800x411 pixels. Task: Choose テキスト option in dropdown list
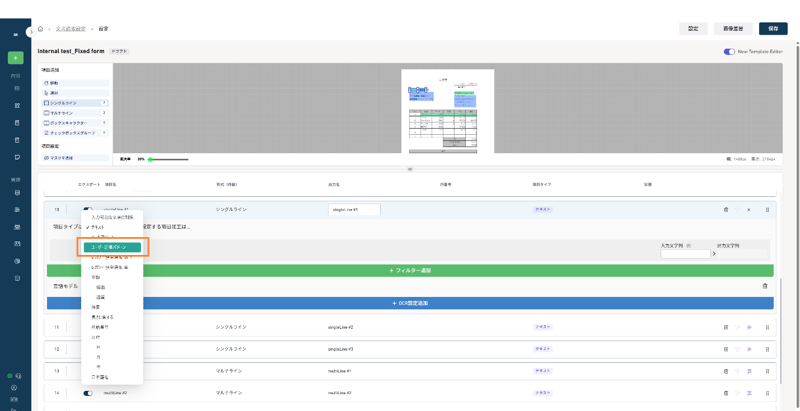coord(98,227)
